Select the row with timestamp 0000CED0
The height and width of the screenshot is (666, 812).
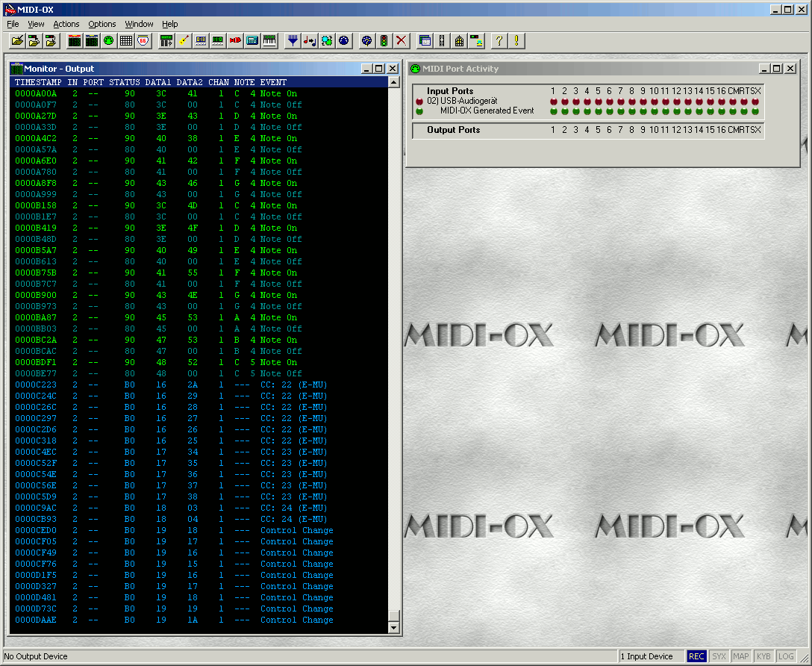pyautogui.click(x=199, y=530)
